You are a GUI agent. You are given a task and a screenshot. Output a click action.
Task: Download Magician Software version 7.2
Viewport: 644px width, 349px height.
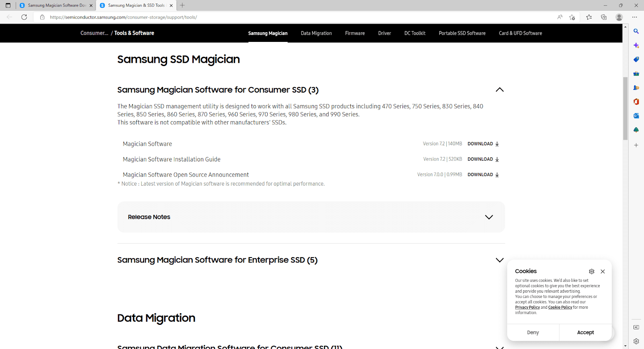point(483,144)
